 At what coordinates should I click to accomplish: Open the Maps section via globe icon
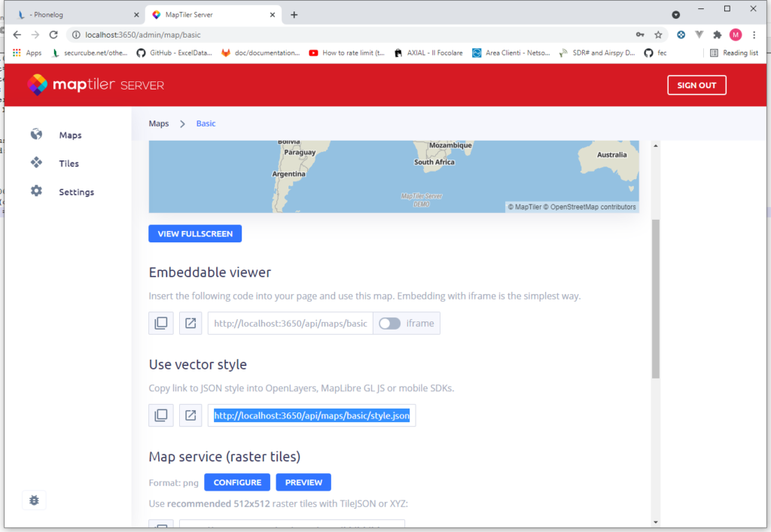pos(36,134)
